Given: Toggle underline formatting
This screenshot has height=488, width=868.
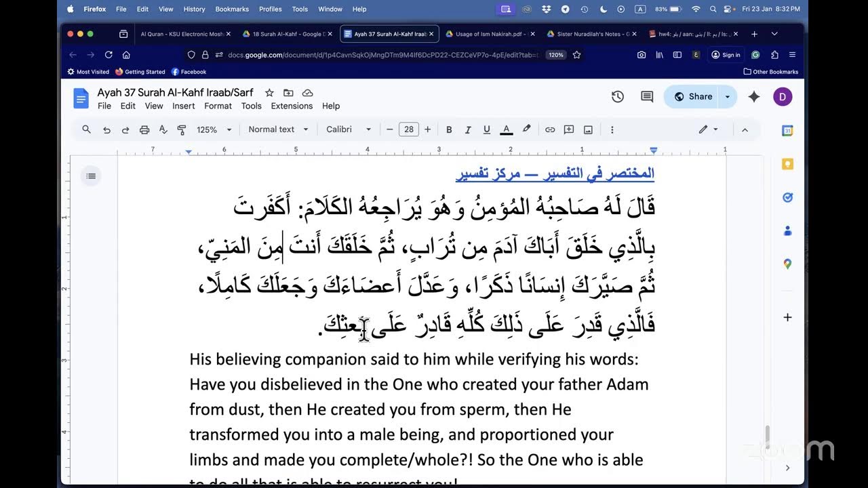Looking at the screenshot, I should (487, 129).
